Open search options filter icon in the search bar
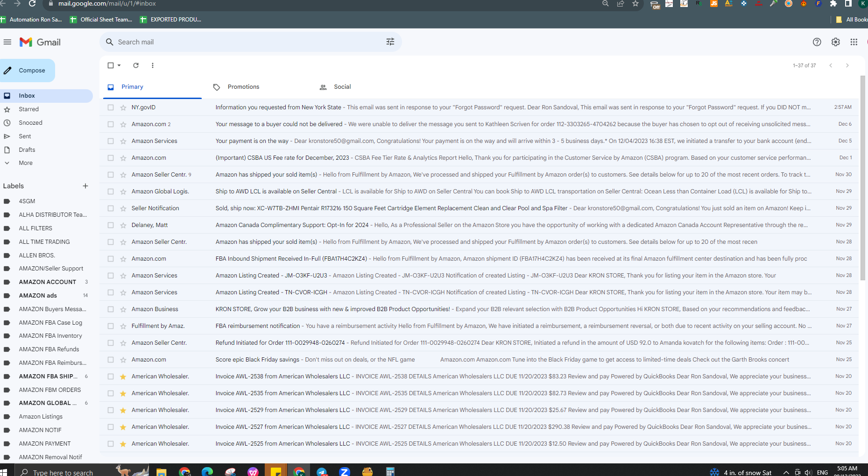Screen dimensions: 868x476 (x=390, y=42)
